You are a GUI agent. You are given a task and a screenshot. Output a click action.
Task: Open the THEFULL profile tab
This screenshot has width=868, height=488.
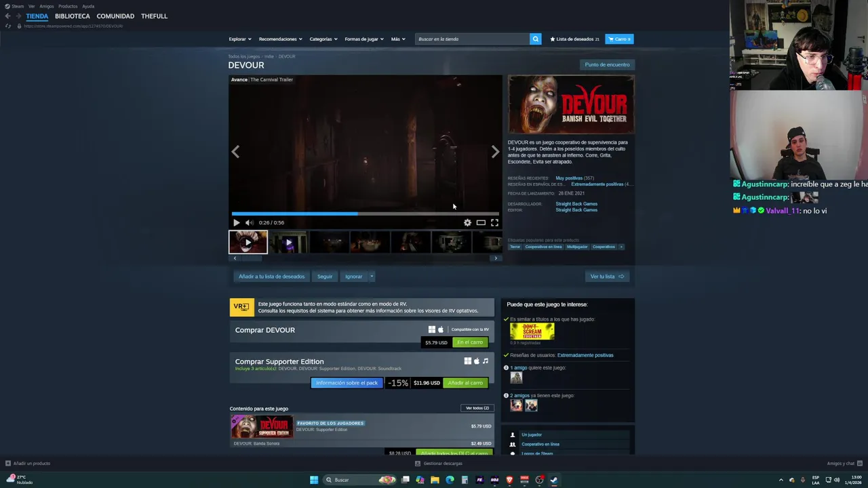click(x=154, y=16)
